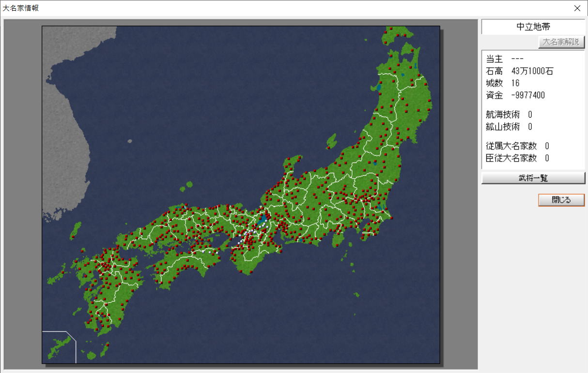Click the 武将一覧 button

[533, 178]
